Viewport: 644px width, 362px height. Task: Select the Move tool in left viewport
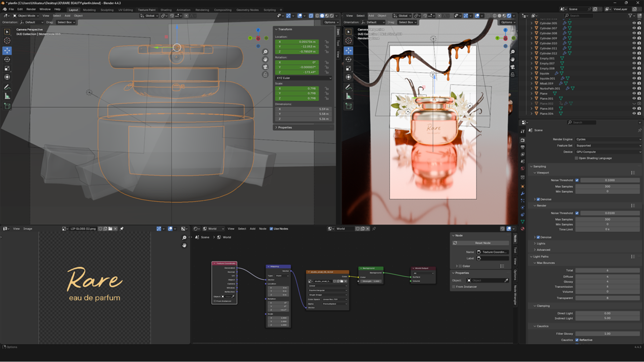7,51
